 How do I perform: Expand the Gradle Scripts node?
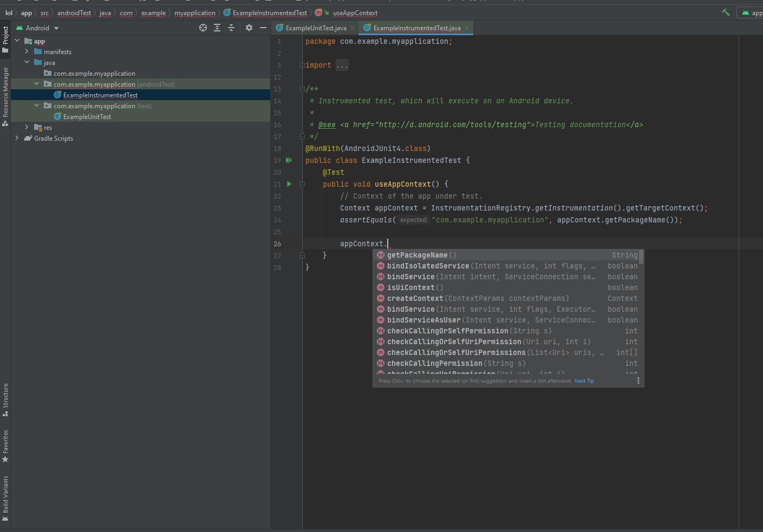pos(17,138)
